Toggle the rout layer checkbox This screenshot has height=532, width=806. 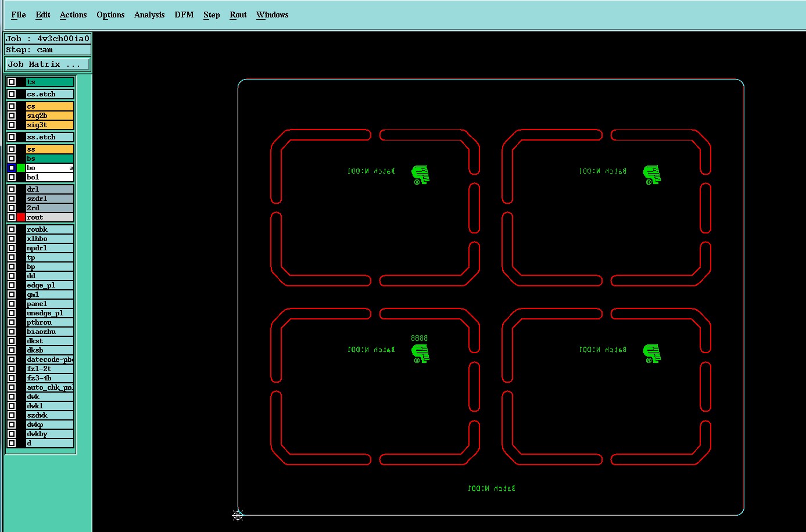tap(12, 217)
